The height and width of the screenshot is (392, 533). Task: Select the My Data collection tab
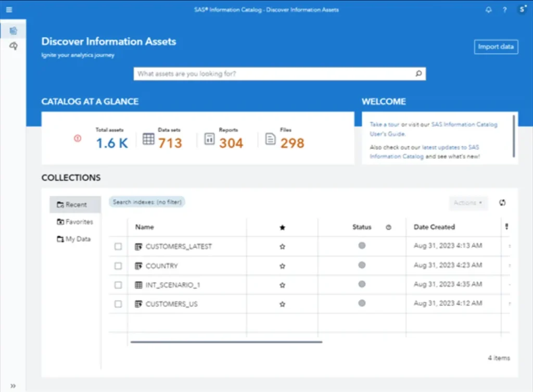click(75, 239)
